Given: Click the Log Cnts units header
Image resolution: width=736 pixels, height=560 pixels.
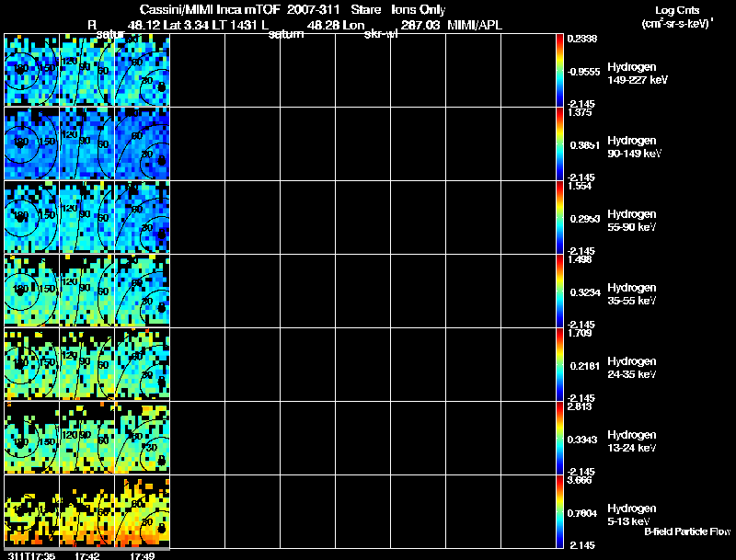Looking at the screenshot, I should [x=675, y=17].
